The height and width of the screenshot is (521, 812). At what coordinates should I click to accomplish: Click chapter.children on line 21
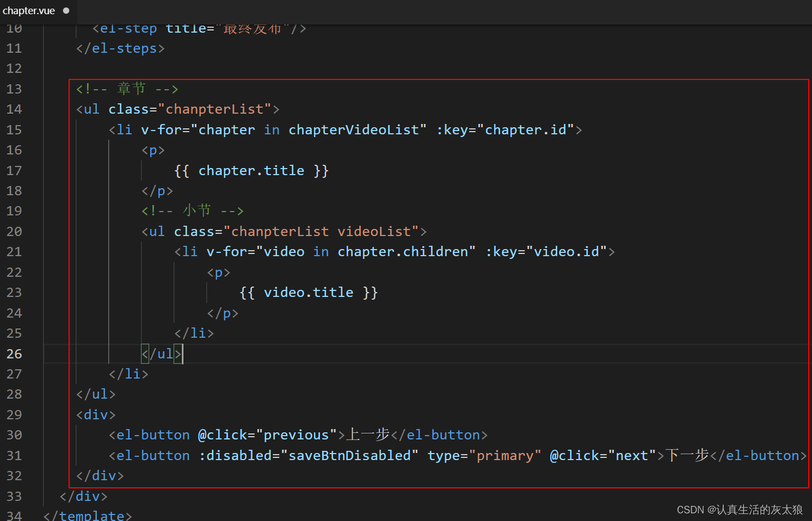403,252
